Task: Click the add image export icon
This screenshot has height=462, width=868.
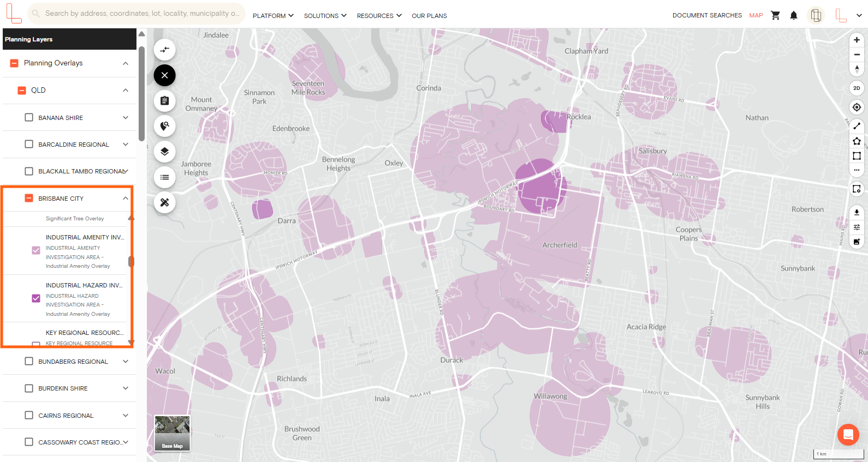Action: (857, 242)
